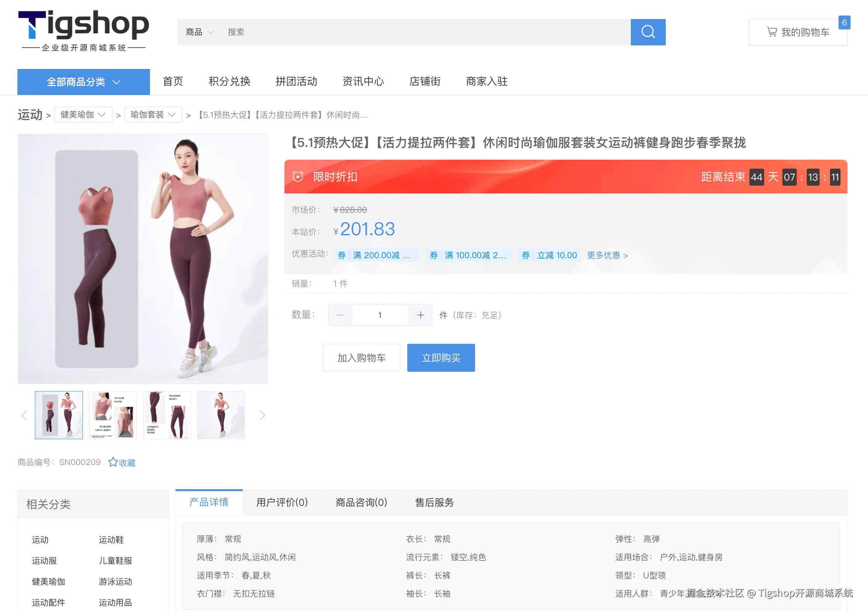Image resolution: width=868 pixels, height=614 pixels.
Task: Open the 全部商品分类 category menu
Action: point(83,82)
